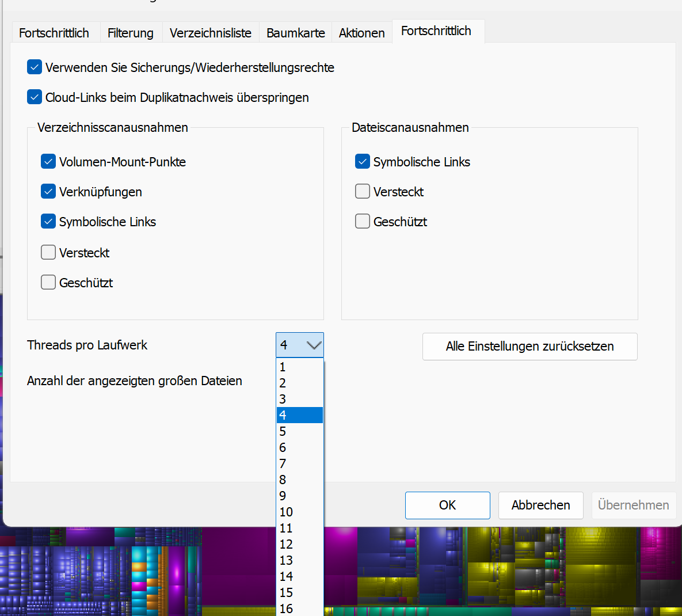Select 10 threads per drive
Image resolution: width=682 pixels, height=616 pixels.
300,512
